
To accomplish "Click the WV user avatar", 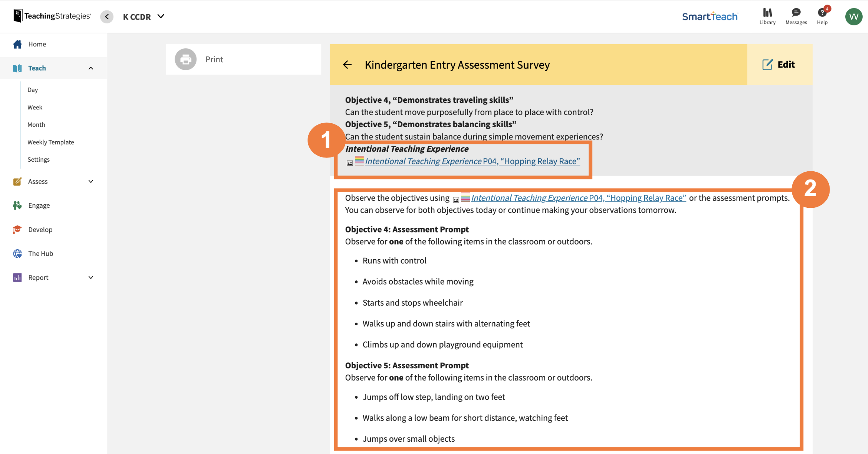I will pyautogui.click(x=853, y=17).
